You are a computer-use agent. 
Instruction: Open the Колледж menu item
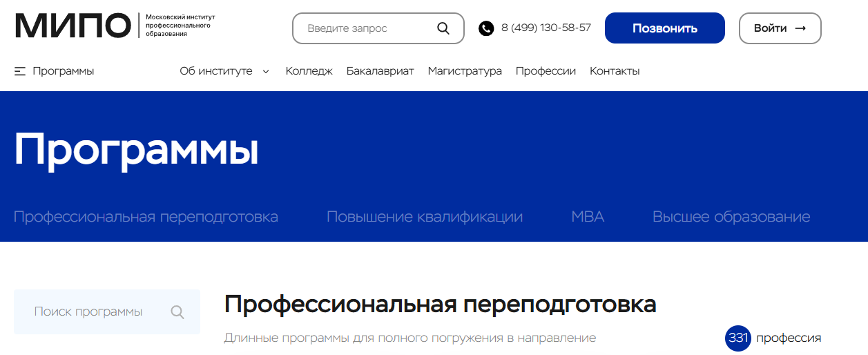309,71
